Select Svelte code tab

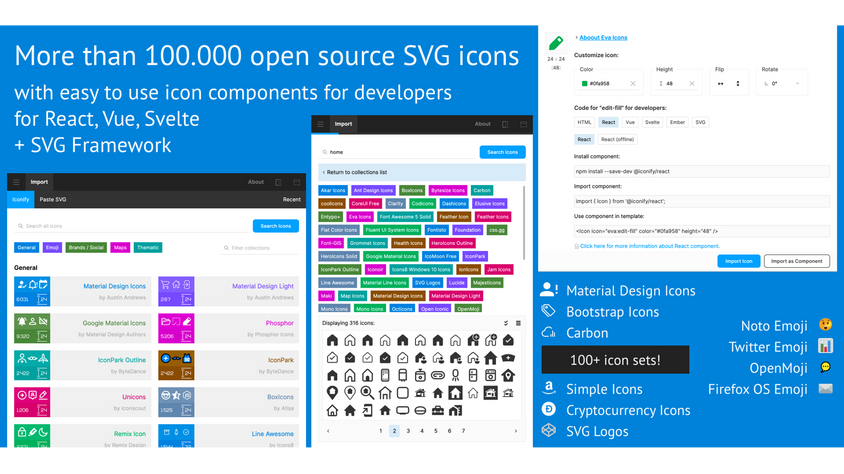click(x=652, y=122)
